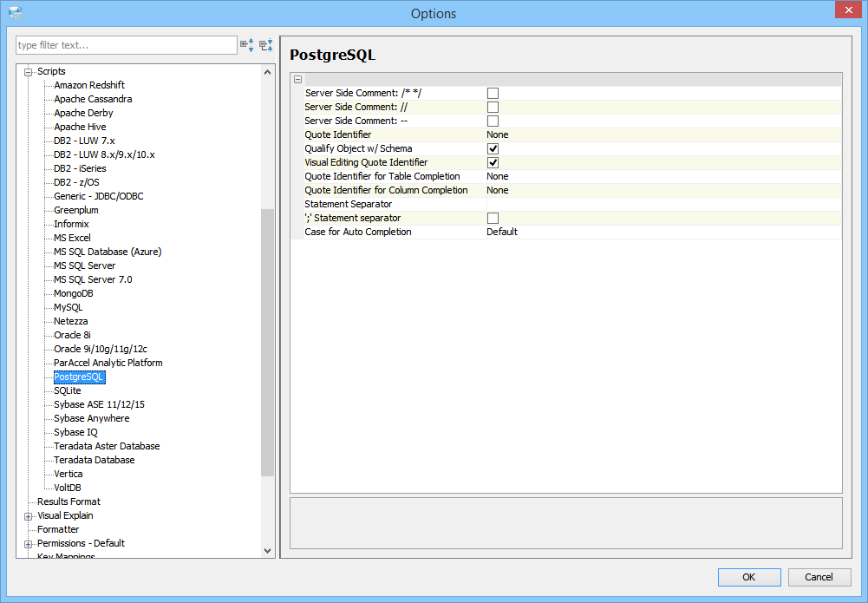
Task: Select Teradata Aster Database item
Action: pos(107,446)
